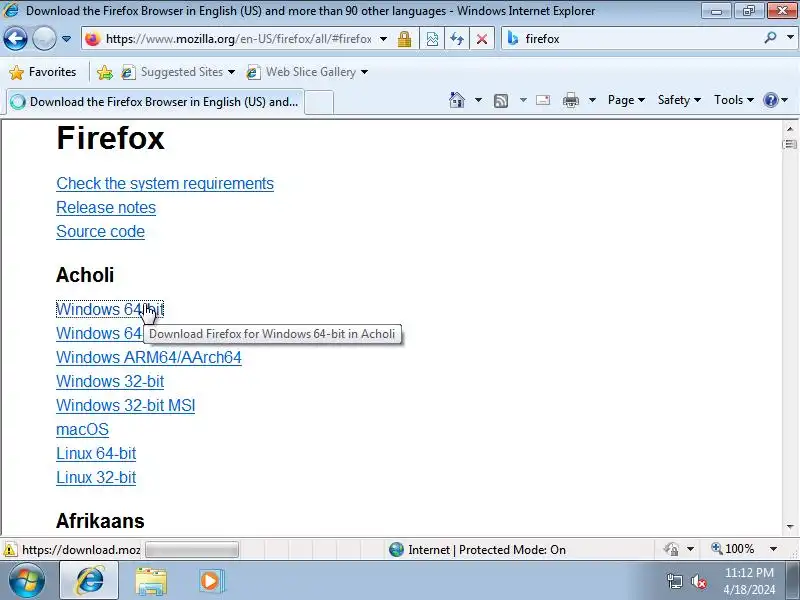Click the status bar warning icon

(x=9, y=549)
